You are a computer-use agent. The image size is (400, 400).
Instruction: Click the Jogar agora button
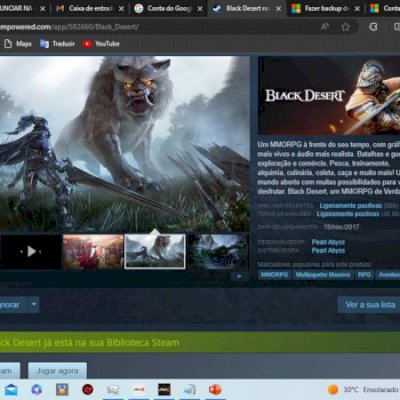pyautogui.click(x=57, y=371)
